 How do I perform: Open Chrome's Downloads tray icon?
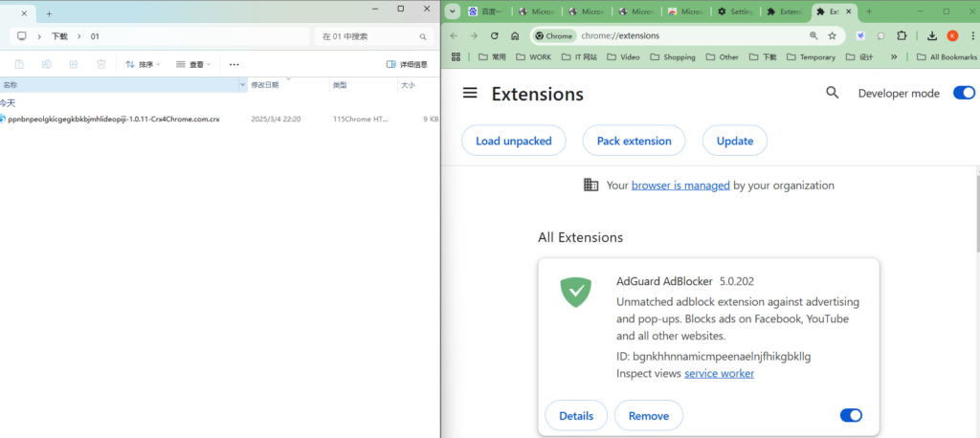coord(932,36)
